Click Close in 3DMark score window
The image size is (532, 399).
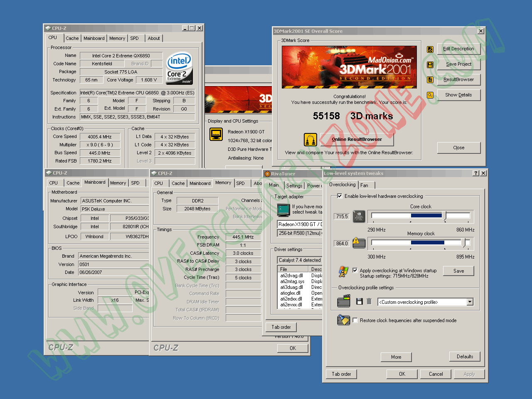[459, 148]
